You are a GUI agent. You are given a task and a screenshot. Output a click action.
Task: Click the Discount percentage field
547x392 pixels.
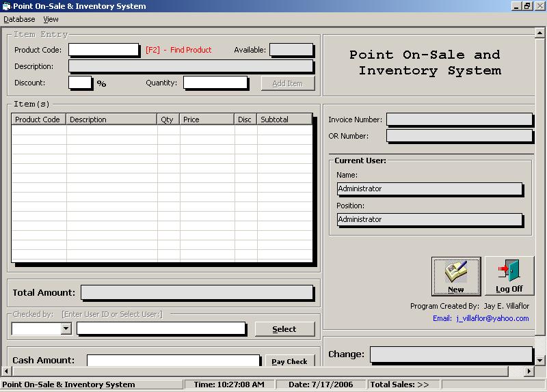pos(79,83)
